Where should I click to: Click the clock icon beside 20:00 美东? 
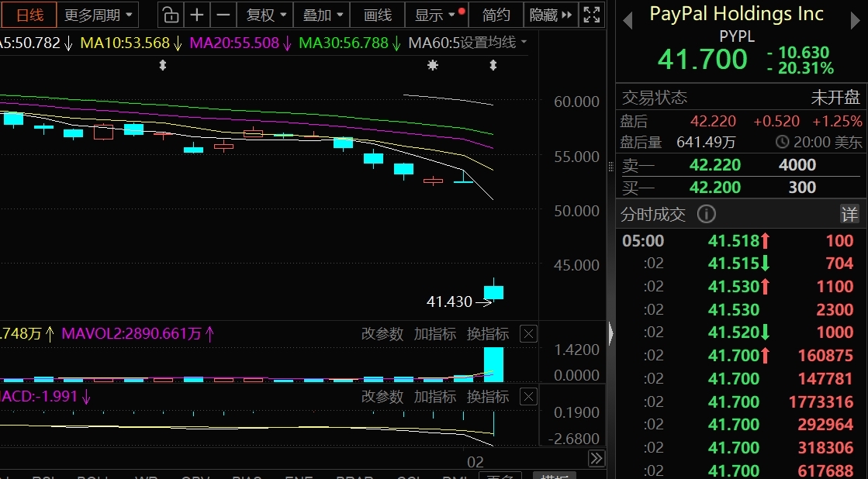[x=782, y=142]
